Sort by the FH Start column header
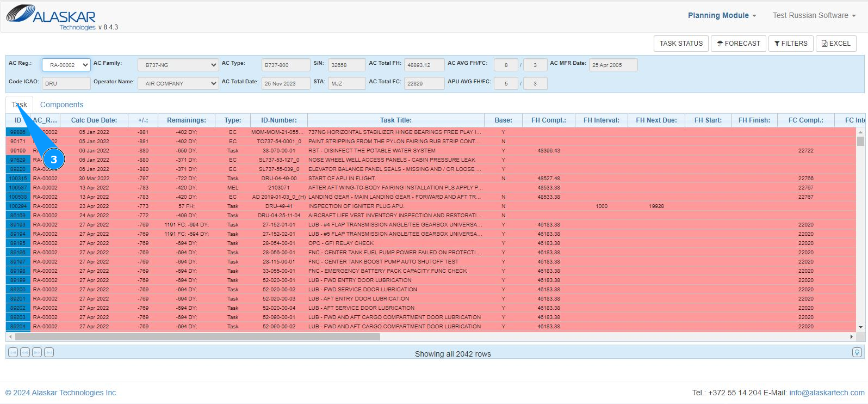868x404 pixels. pos(708,120)
